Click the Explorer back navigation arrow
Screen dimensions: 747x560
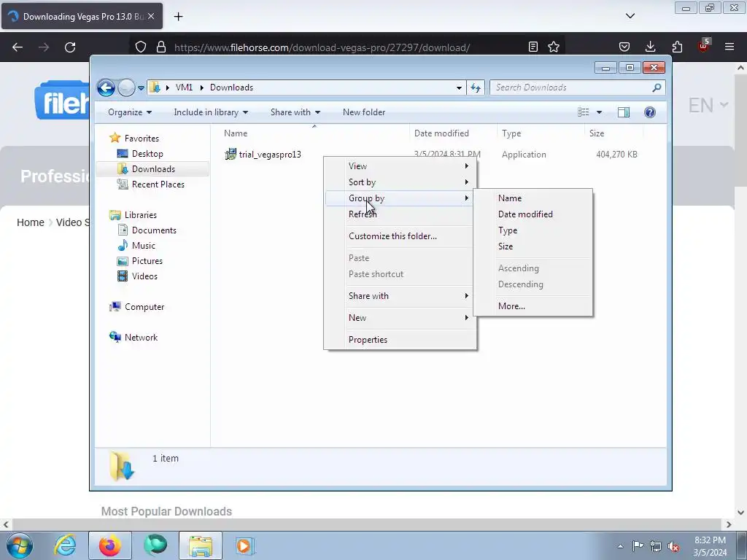click(x=106, y=87)
